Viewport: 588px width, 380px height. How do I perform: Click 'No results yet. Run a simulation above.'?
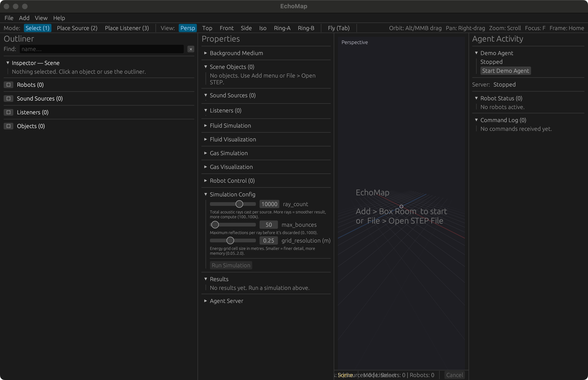point(260,288)
